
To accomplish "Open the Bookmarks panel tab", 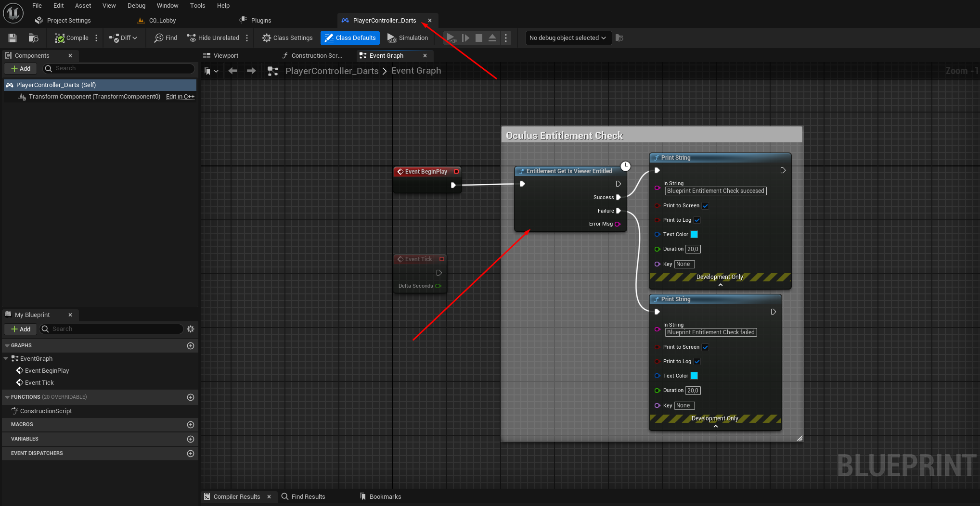I will pos(380,496).
